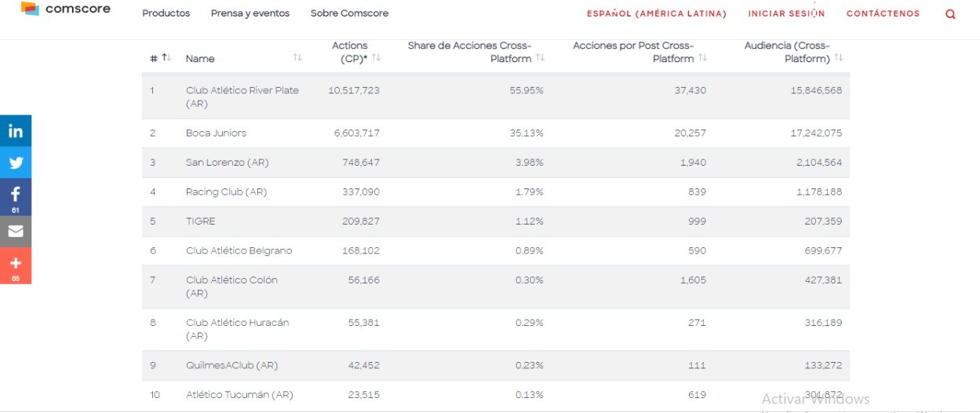The height and width of the screenshot is (413, 980).
Task: Sort by Audiencia Cross-Platform arrows
Action: tap(839, 58)
